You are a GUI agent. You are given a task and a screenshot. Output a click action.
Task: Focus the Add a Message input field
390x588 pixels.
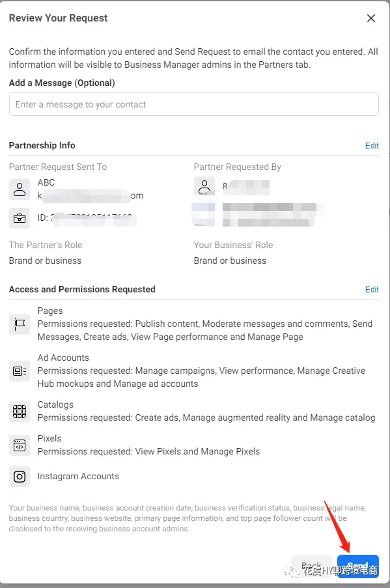tap(194, 104)
